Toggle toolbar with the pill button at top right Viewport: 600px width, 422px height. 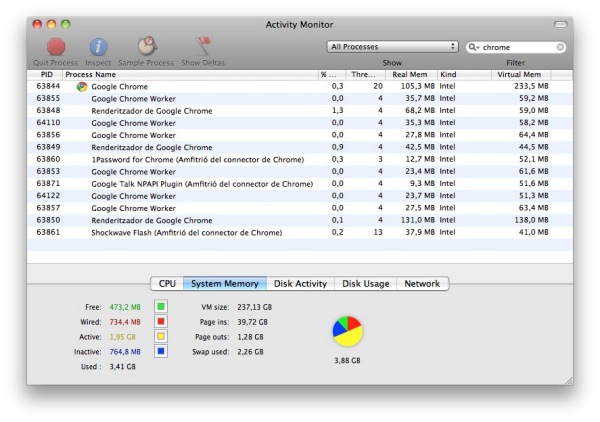(561, 24)
